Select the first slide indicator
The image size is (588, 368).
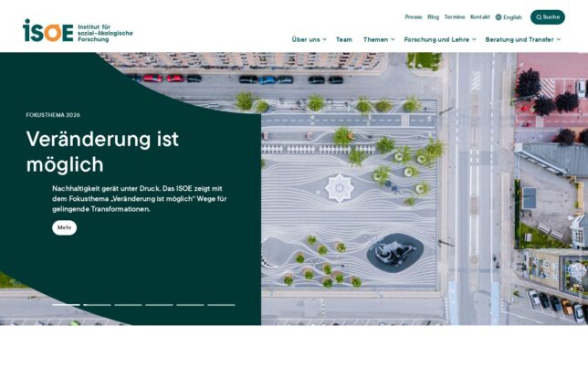(66, 305)
